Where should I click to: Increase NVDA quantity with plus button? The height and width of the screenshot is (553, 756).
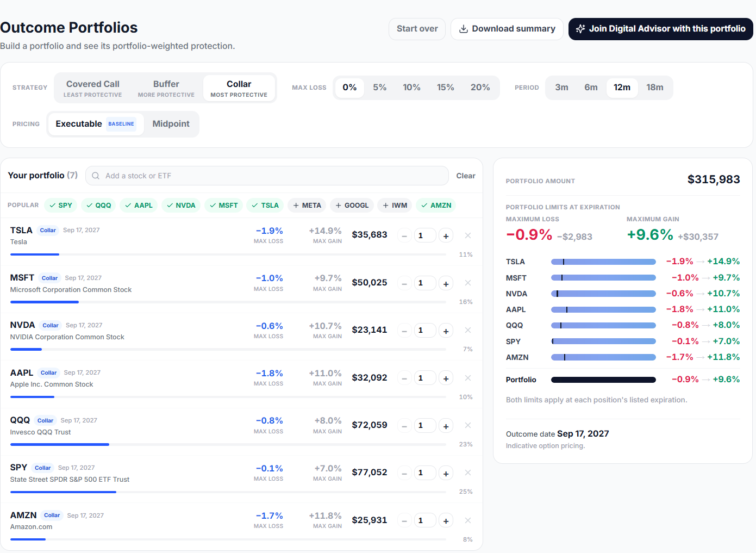[446, 331]
